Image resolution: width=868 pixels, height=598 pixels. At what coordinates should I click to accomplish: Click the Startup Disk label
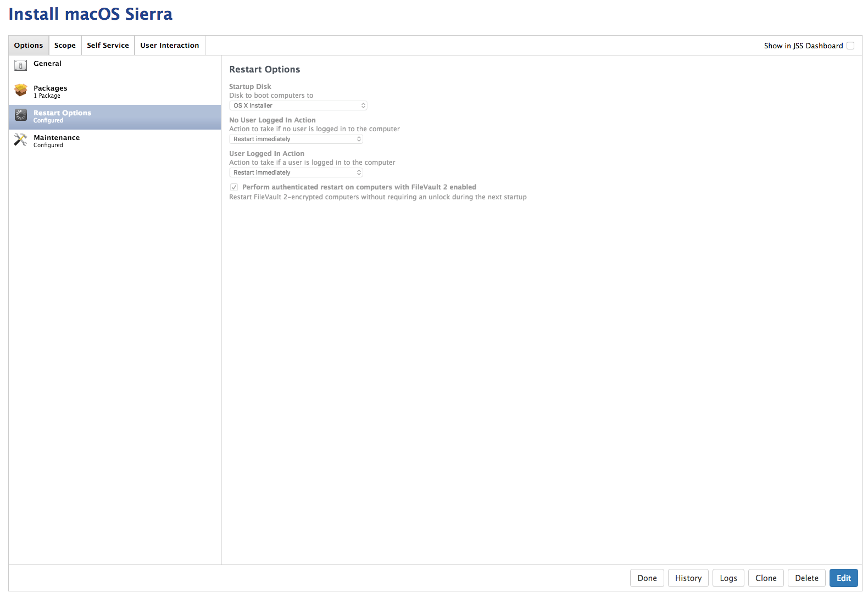250,87
